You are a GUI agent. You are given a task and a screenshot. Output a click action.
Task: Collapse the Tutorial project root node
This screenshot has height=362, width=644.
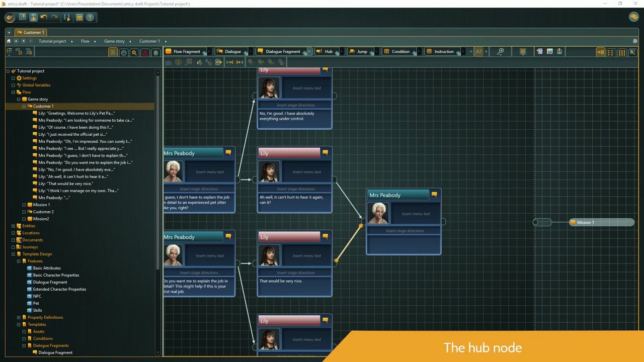click(x=8, y=71)
